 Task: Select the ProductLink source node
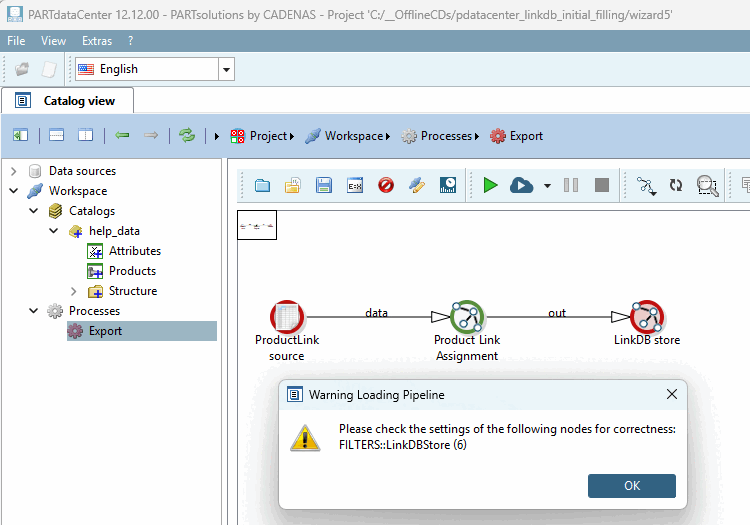[287, 317]
